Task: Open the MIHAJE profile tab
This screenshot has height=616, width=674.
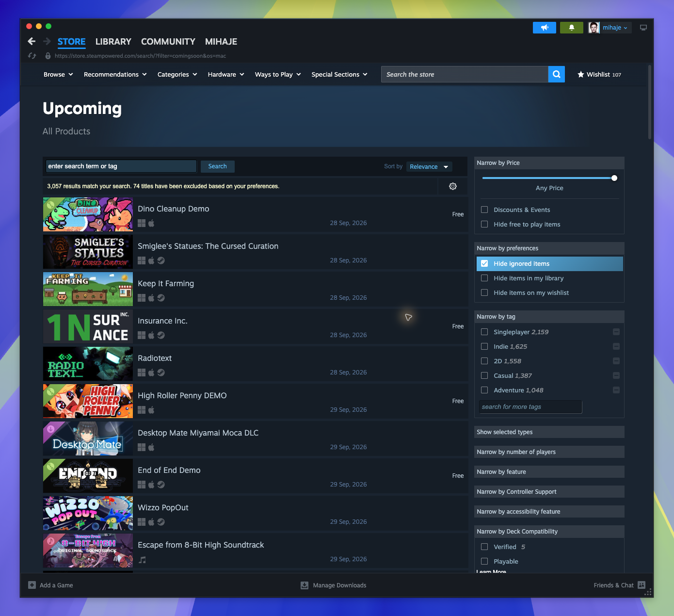Action: 221,42
